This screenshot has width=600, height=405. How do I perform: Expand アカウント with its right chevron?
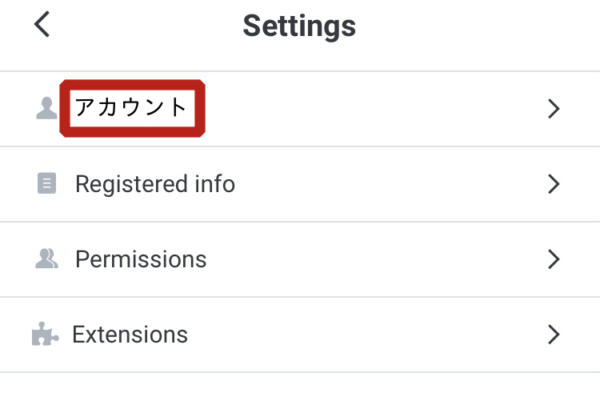point(553,109)
